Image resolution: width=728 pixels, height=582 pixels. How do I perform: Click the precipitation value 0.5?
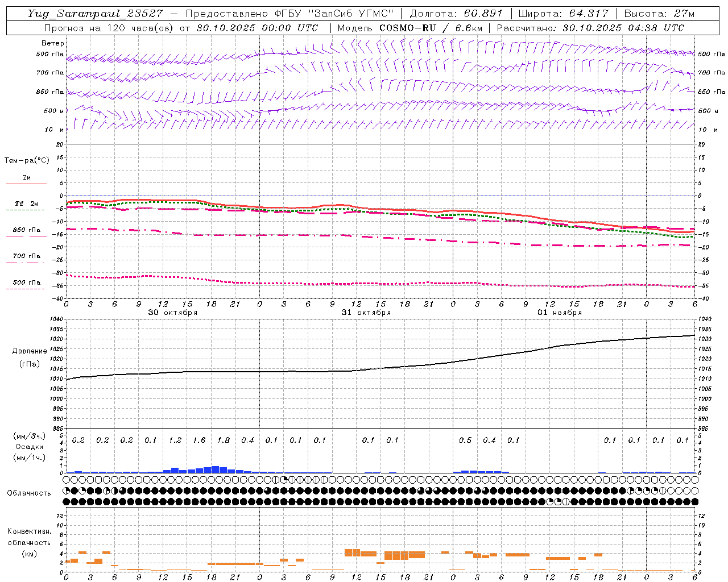point(465,440)
